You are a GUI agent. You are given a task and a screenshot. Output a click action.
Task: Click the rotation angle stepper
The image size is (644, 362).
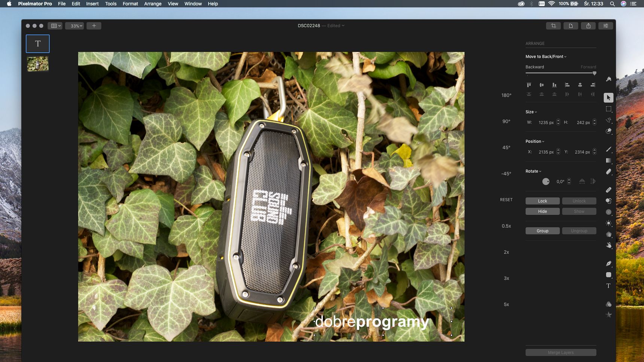tap(569, 181)
